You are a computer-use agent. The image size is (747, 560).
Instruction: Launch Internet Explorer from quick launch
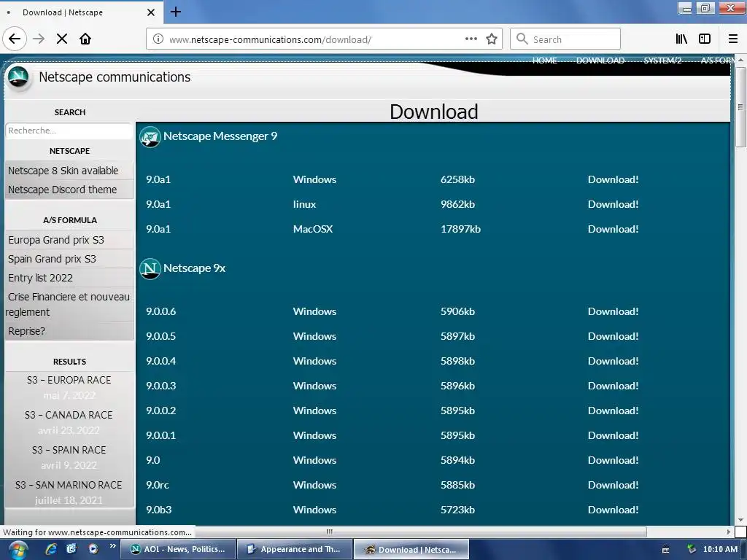51,549
